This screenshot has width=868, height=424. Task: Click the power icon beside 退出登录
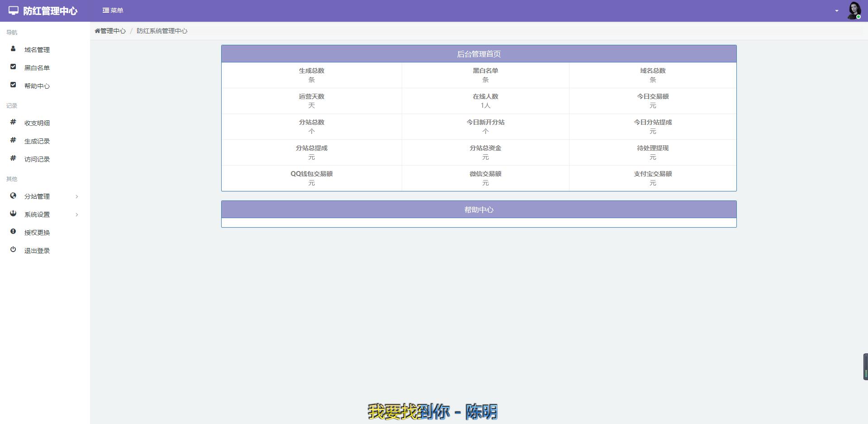13,250
